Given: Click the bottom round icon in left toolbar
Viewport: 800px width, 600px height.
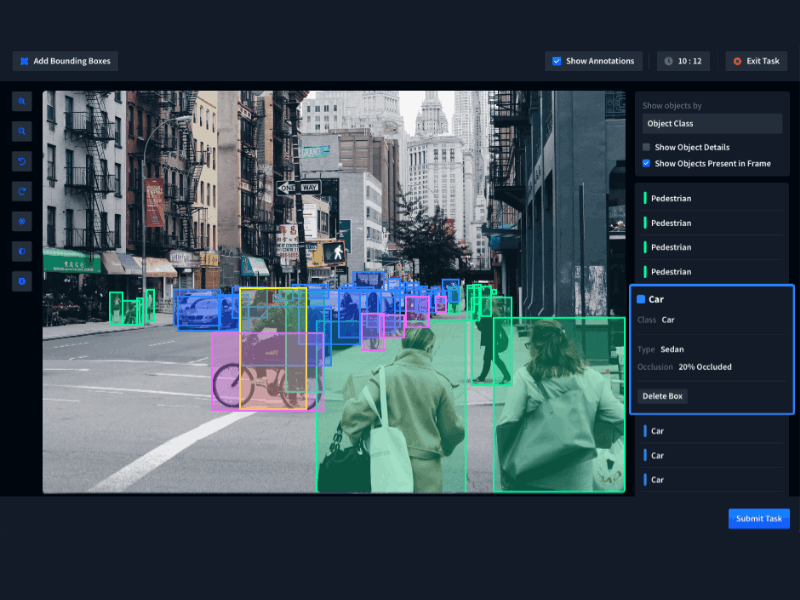Looking at the screenshot, I should [22, 281].
